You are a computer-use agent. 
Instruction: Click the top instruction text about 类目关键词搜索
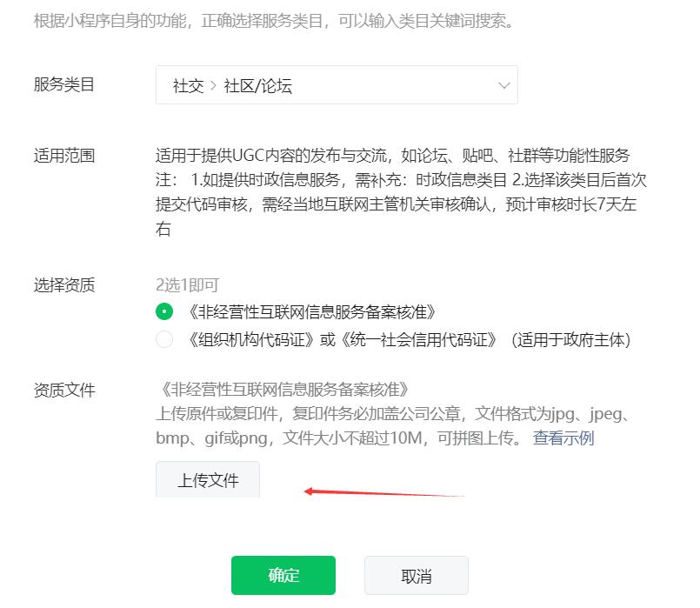coord(274,19)
